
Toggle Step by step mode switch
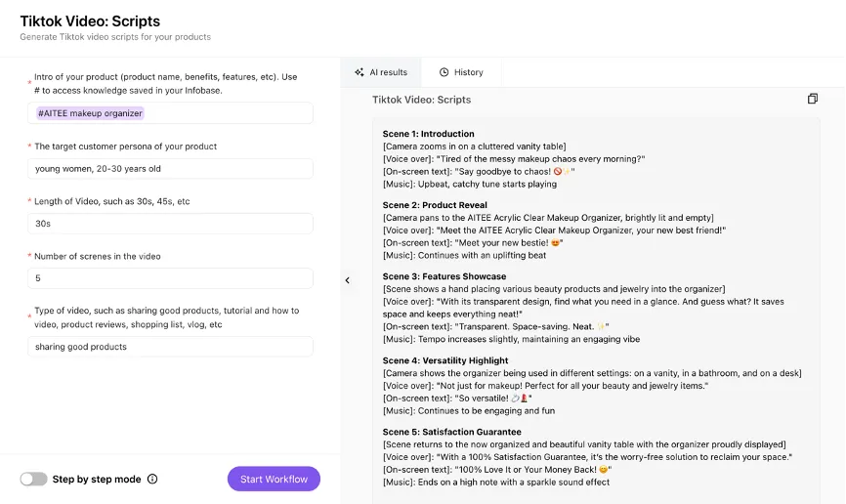click(x=33, y=480)
